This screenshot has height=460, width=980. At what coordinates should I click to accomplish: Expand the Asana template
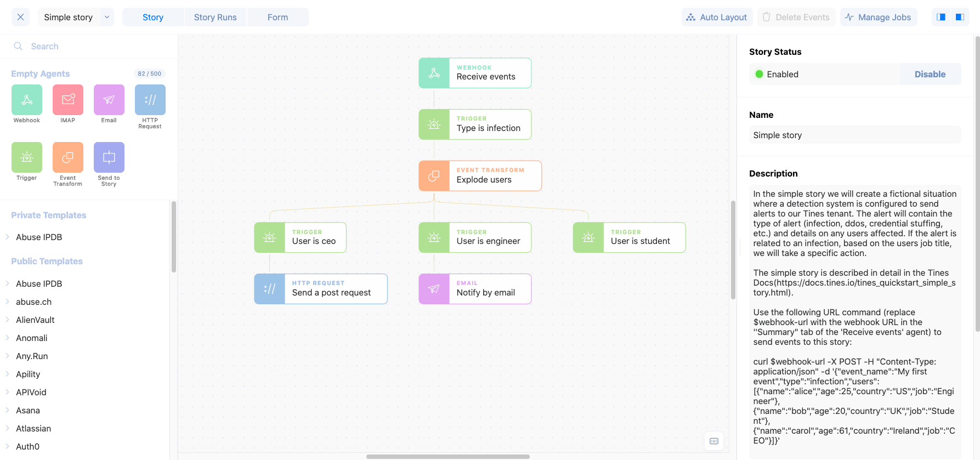tap(8, 410)
